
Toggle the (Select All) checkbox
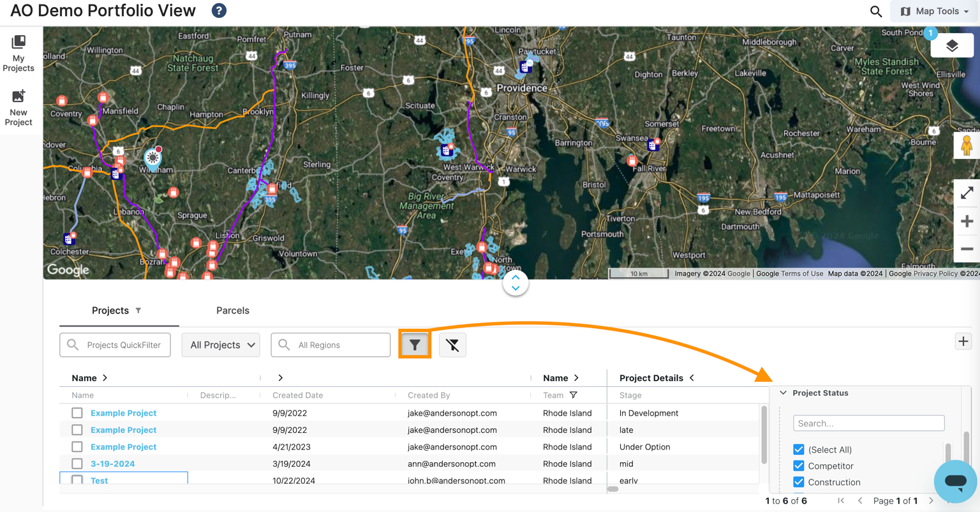[798, 449]
